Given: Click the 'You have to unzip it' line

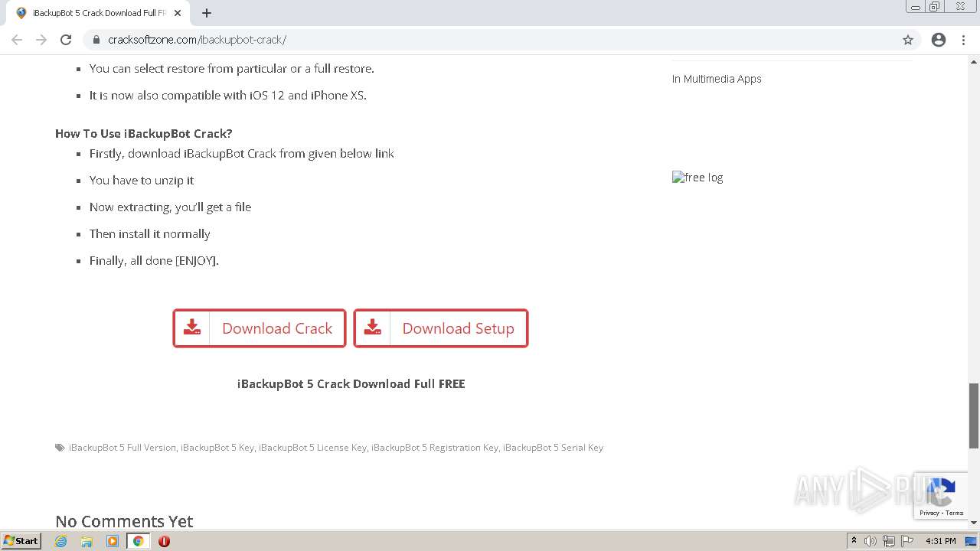Looking at the screenshot, I should pos(142,181).
